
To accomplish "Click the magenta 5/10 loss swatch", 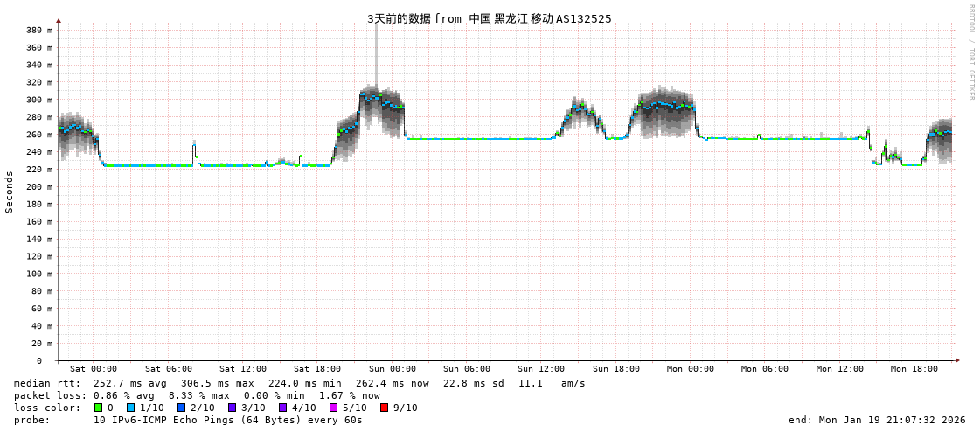I will 333,408.
